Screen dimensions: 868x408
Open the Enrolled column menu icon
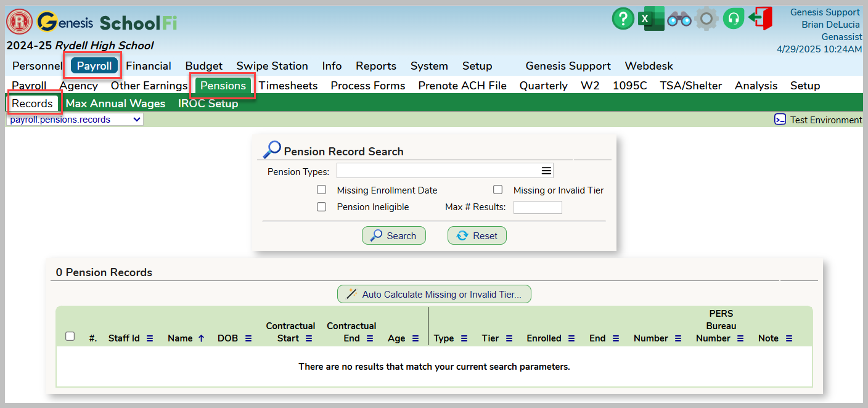[x=571, y=338]
